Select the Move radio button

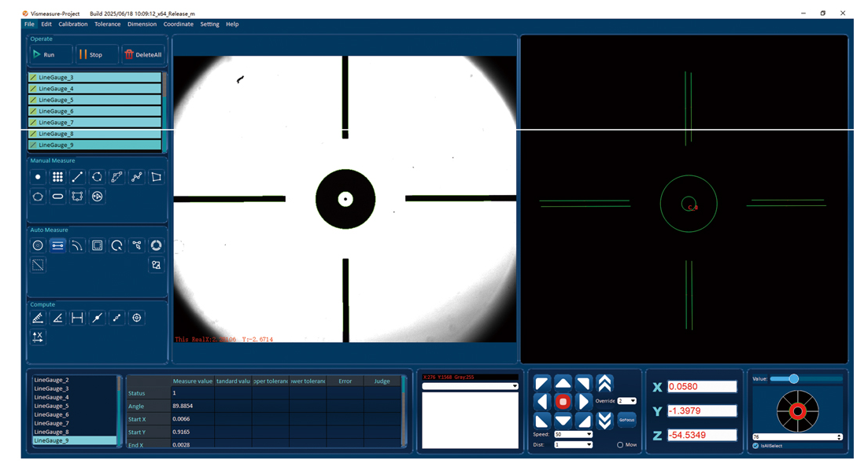[620, 445]
